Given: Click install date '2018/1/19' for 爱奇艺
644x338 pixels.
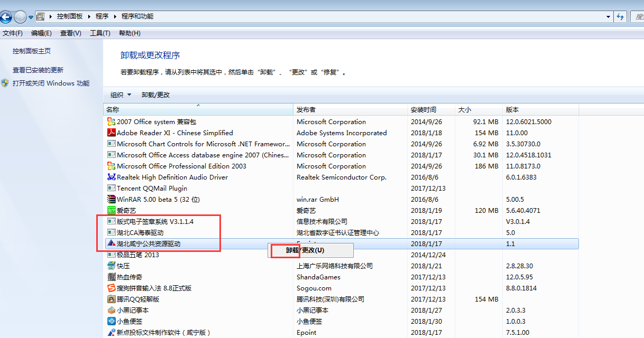Looking at the screenshot, I should pyautogui.click(x=426, y=211).
